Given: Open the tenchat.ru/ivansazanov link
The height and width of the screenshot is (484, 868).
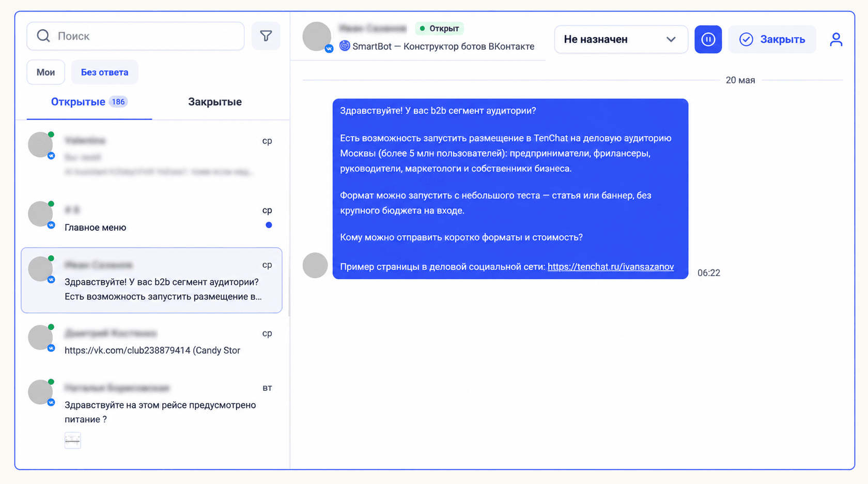Looking at the screenshot, I should (611, 267).
